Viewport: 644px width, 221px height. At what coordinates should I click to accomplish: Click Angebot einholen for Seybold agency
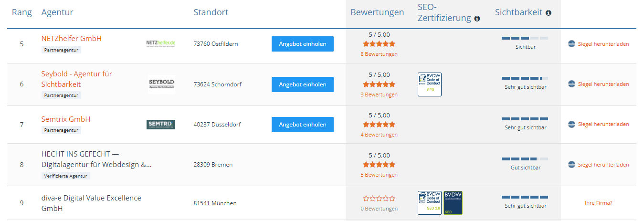pos(303,84)
